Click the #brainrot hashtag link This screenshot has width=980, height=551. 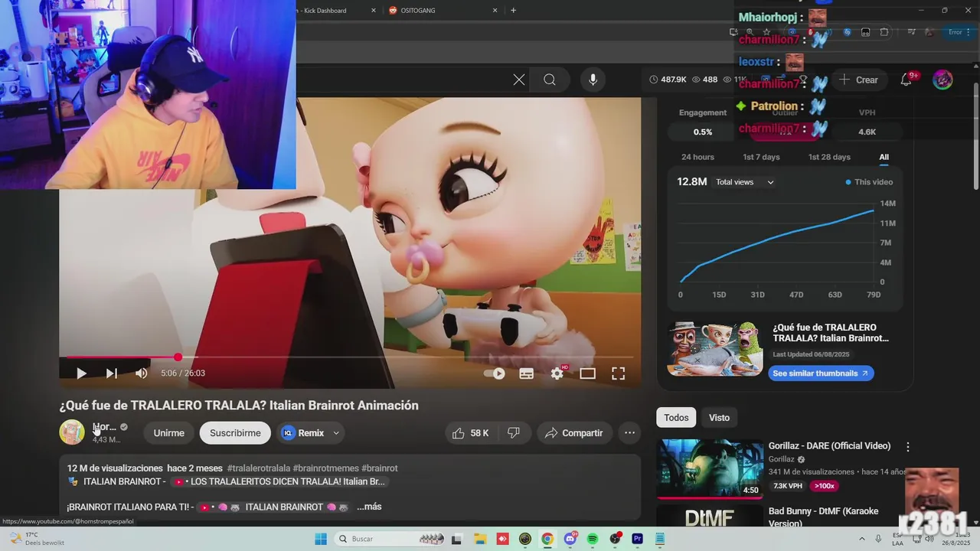[380, 468]
